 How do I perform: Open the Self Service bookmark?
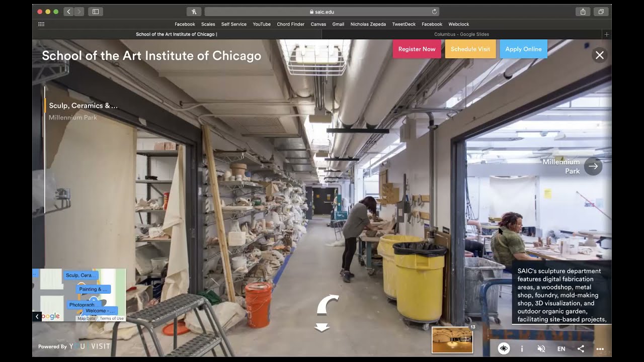[234, 24]
